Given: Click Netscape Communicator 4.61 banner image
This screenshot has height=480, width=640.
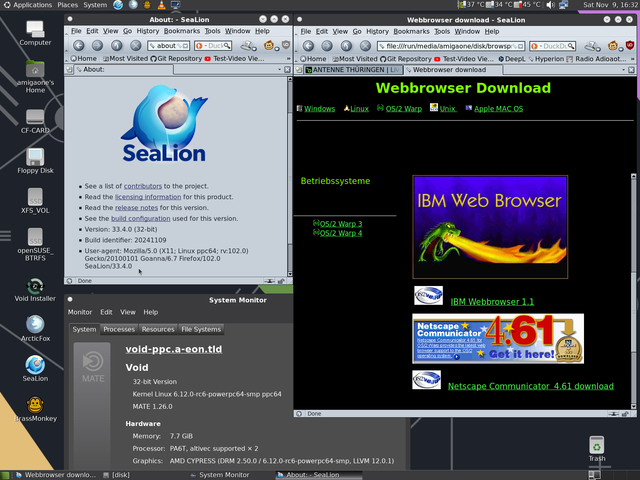Looking at the screenshot, I should pos(498,338).
